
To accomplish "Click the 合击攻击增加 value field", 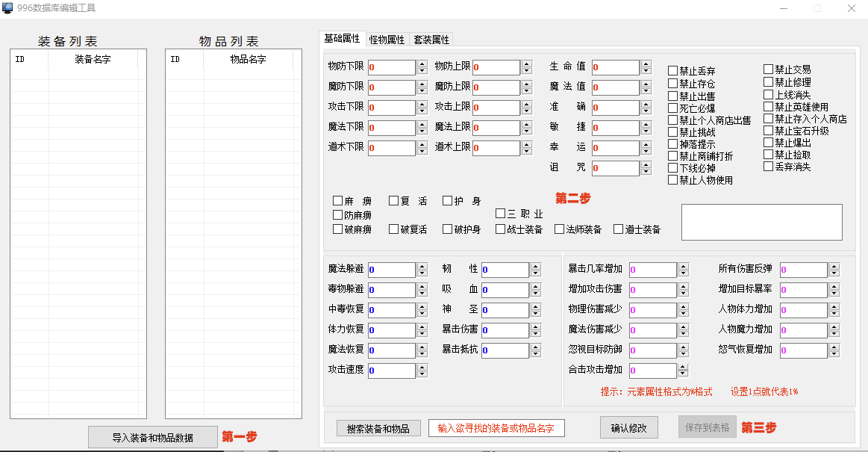I will point(653,371).
